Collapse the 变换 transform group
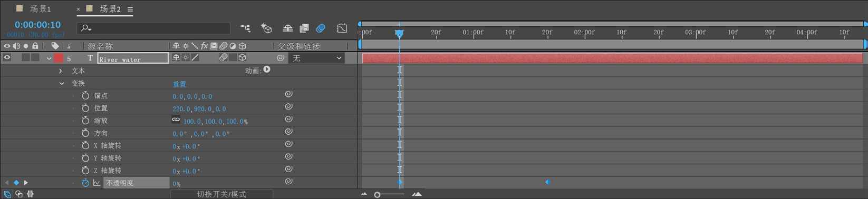Viewport: 868px width, 199px height. (61, 83)
